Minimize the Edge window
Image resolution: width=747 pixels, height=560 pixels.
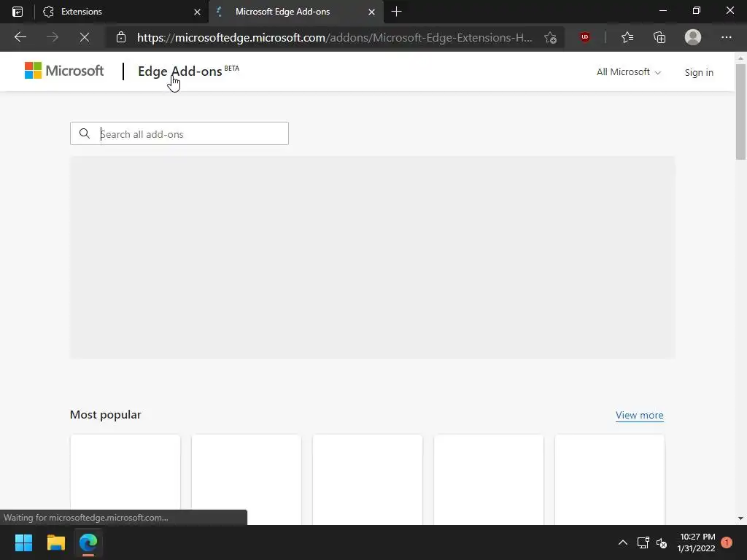point(662,10)
